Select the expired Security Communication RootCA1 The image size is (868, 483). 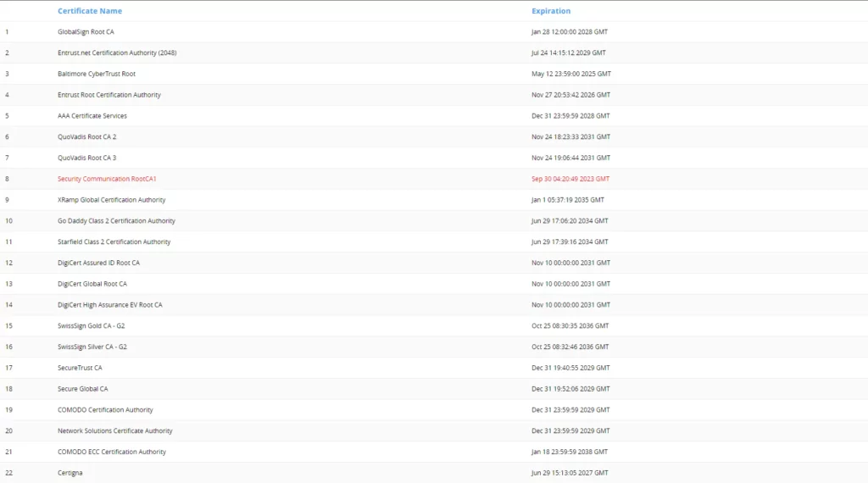tap(107, 180)
